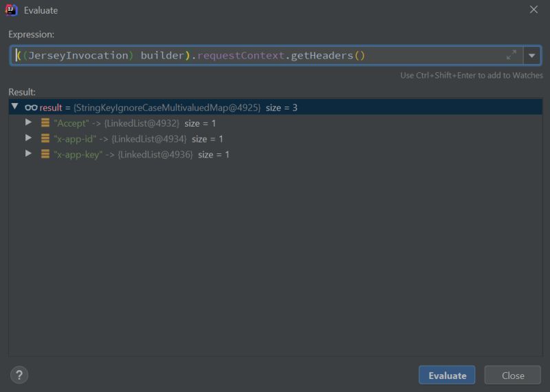The height and width of the screenshot is (392, 550).
Task: Select the "x-app-key" LinkedList@4936 row
Action: 276,155
